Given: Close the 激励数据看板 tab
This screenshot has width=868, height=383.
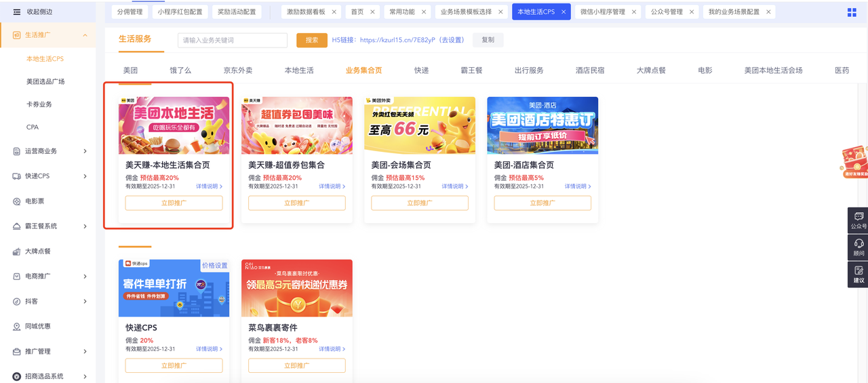Looking at the screenshot, I should coord(335,12).
